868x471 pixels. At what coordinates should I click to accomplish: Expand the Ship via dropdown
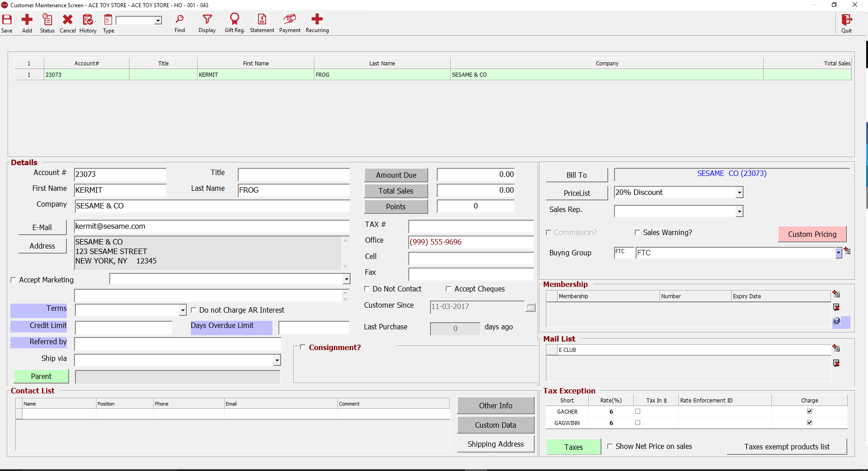click(277, 360)
